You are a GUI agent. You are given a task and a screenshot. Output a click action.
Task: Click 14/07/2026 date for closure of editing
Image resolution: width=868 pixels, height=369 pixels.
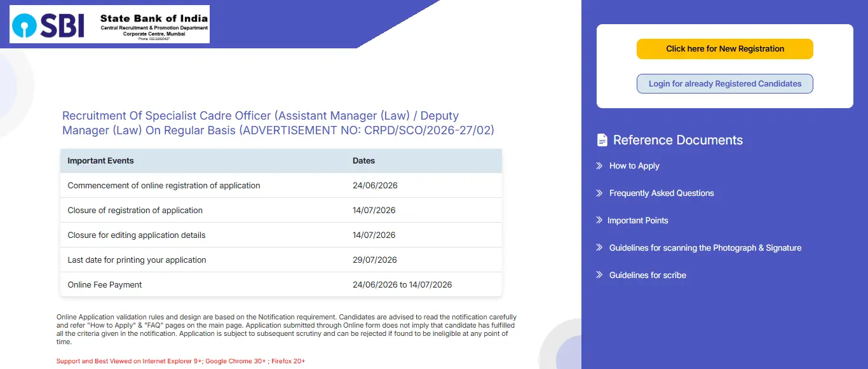(x=374, y=235)
